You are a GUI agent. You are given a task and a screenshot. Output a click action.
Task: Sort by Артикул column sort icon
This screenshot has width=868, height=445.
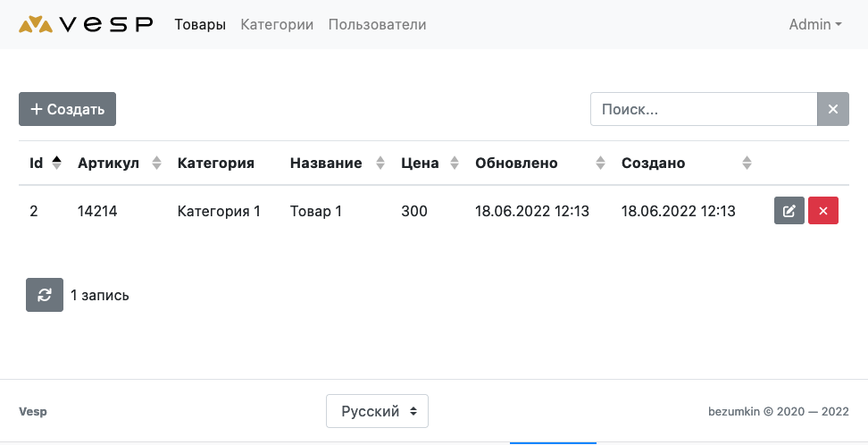click(x=156, y=163)
